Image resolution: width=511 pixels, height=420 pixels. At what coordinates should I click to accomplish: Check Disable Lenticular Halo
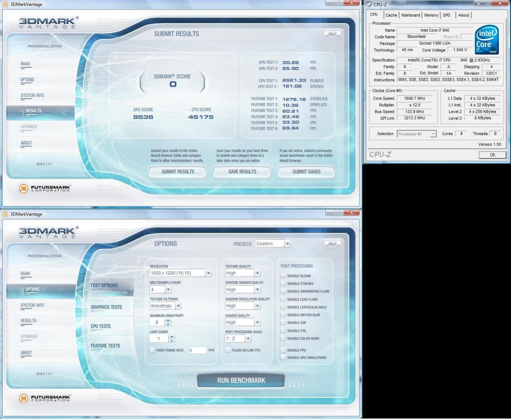(x=283, y=307)
